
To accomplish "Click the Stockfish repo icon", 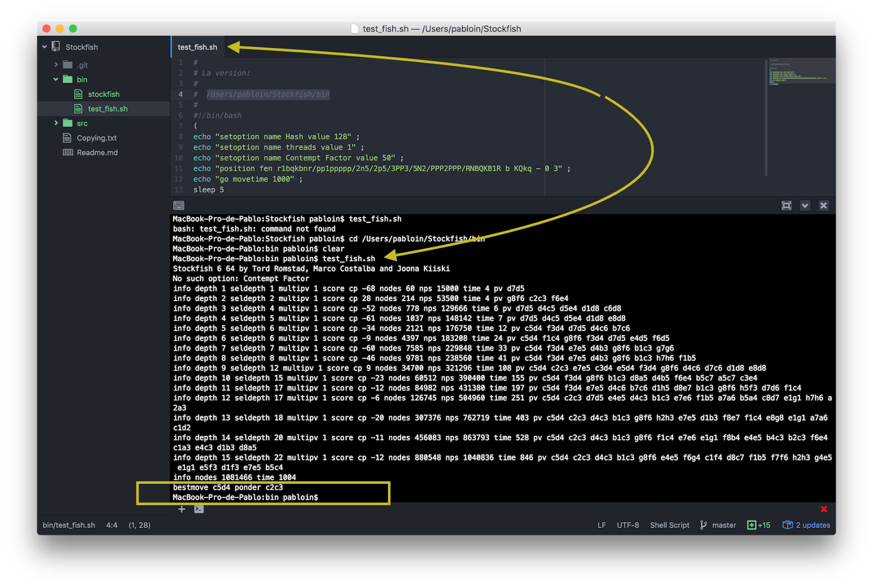I will coord(56,46).
